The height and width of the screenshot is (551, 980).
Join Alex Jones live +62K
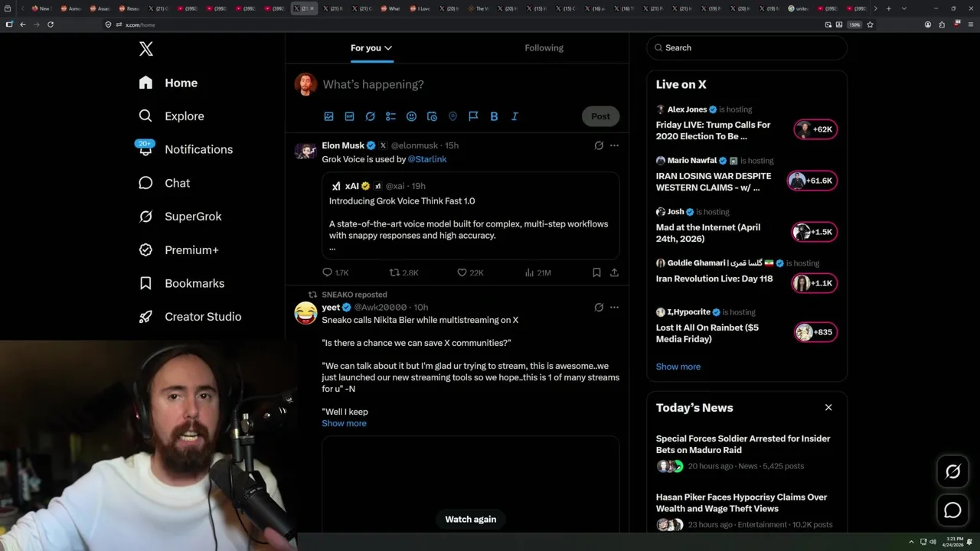pos(815,130)
